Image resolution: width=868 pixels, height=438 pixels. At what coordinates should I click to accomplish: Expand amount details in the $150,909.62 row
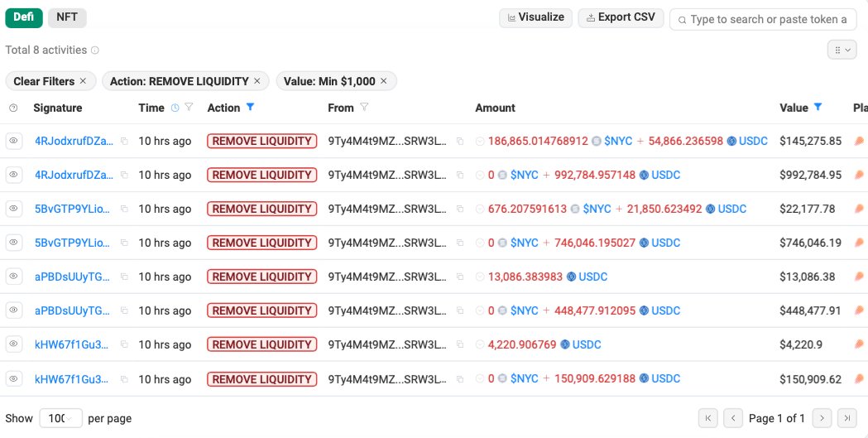click(480, 379)
